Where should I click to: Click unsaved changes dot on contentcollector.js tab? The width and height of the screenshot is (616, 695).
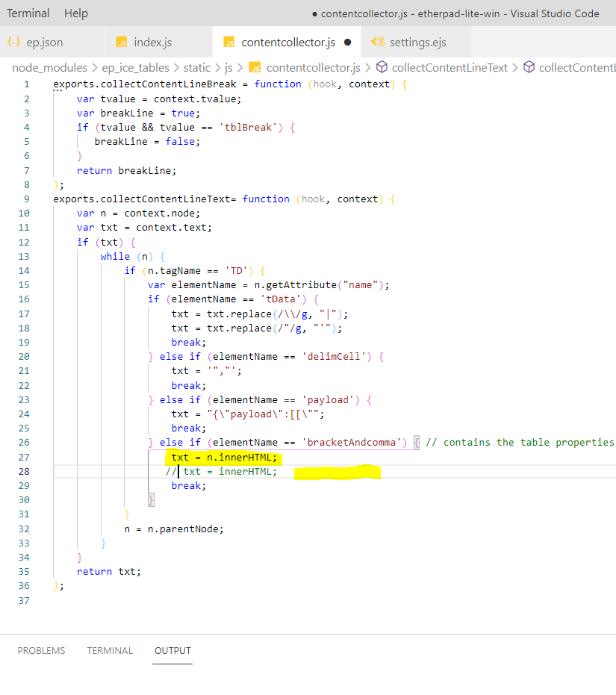[347, 43]
